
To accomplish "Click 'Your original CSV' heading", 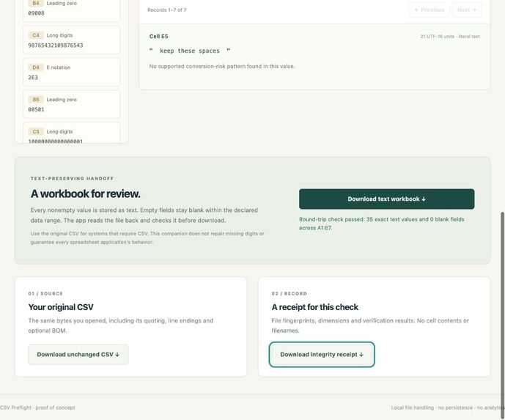I will click(61, 307).
